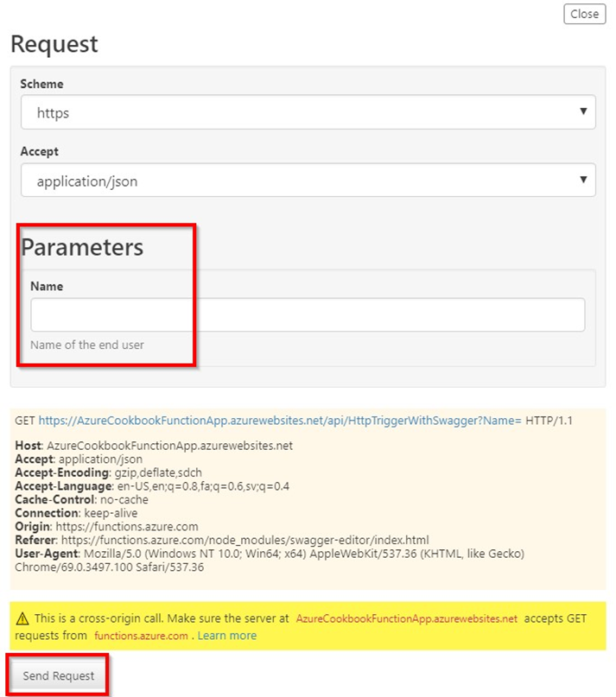The height and width of the screenshot is (697, 616).
Task: Click the Host header line
Action: [x=154, y=446]
